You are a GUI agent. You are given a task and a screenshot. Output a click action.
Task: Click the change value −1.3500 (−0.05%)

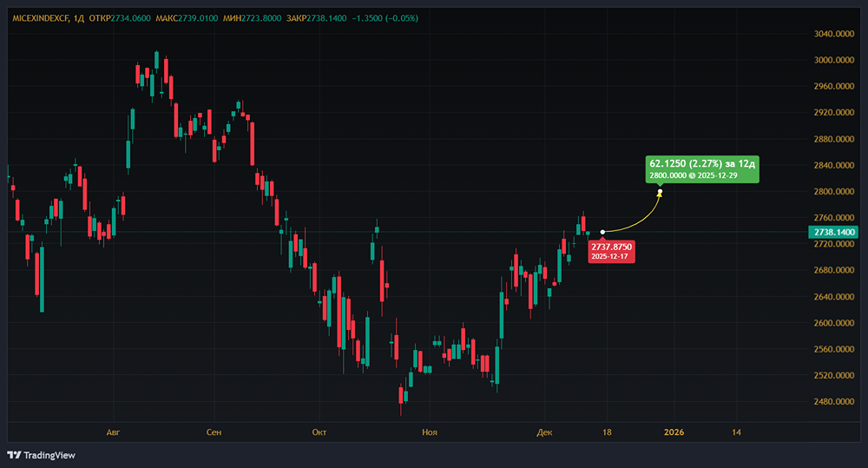tap(385, 18)
